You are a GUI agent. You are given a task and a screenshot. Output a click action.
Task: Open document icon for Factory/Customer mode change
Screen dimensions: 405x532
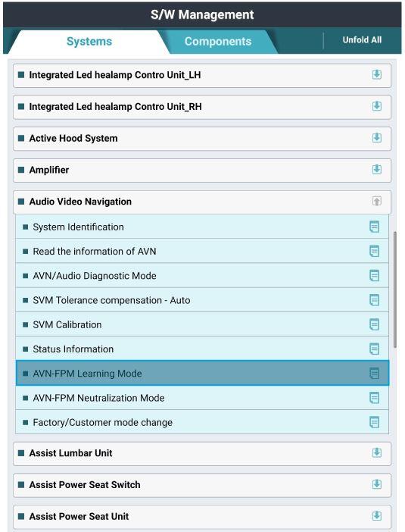tap(374, 422)
